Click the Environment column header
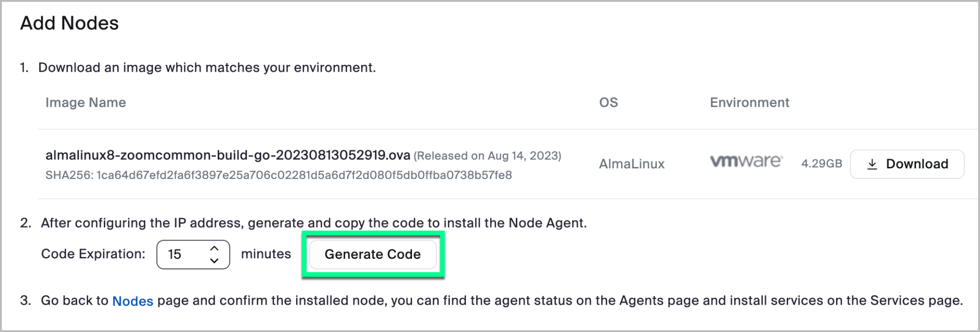Screen dimensions: 980x332 click(749, 102)
